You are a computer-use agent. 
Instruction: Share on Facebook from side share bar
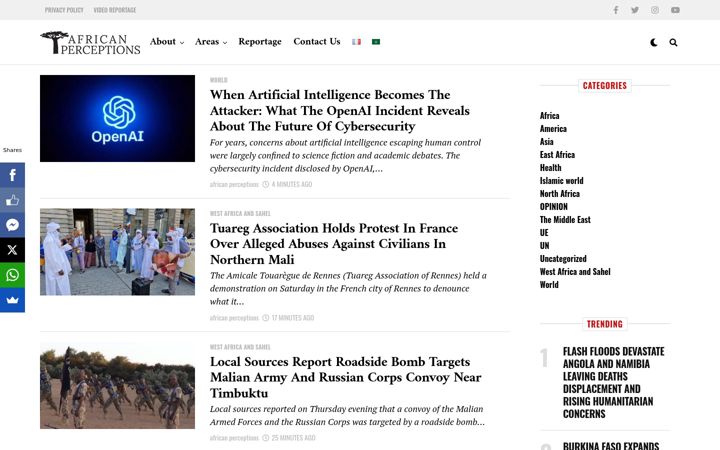(x=12, y=175)
